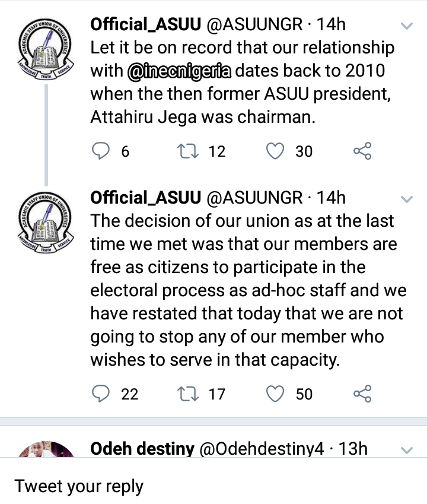Open the first tweet's options chevron
This screenshot has width=427, height=504.
(x=406, y=26)
